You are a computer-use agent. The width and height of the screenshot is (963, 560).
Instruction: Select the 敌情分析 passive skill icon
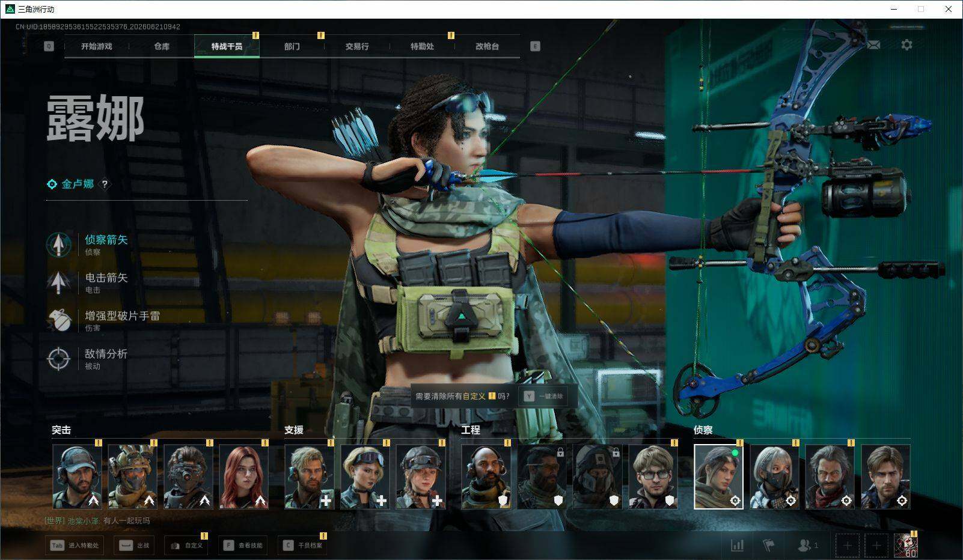[58, 359]
